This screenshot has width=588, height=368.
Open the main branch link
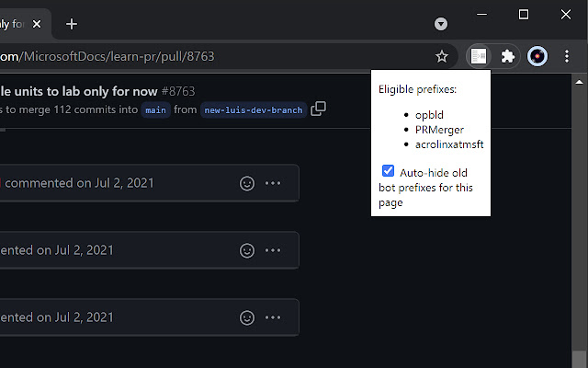155,110
